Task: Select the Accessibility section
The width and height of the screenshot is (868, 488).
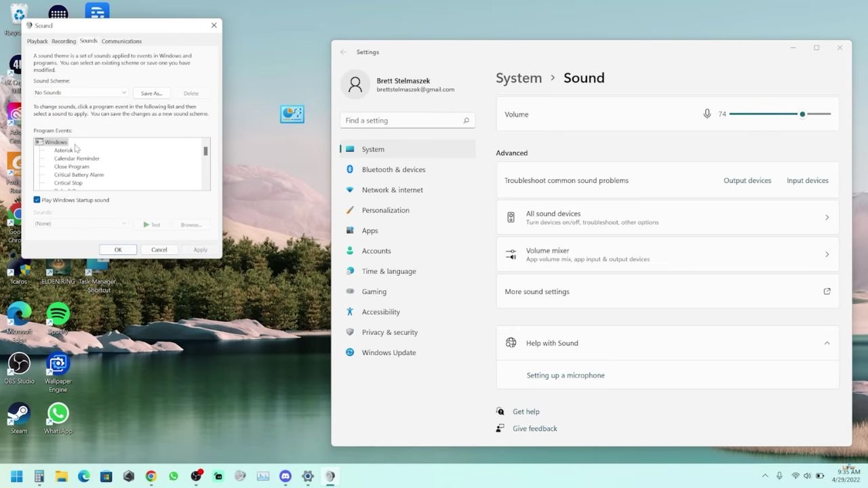Action: coord(380,312)
